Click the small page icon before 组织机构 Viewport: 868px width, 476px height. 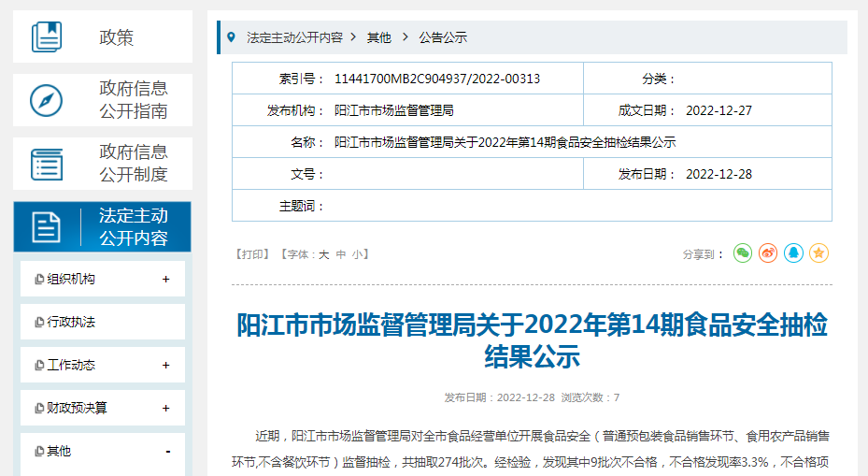pos(39,280)
